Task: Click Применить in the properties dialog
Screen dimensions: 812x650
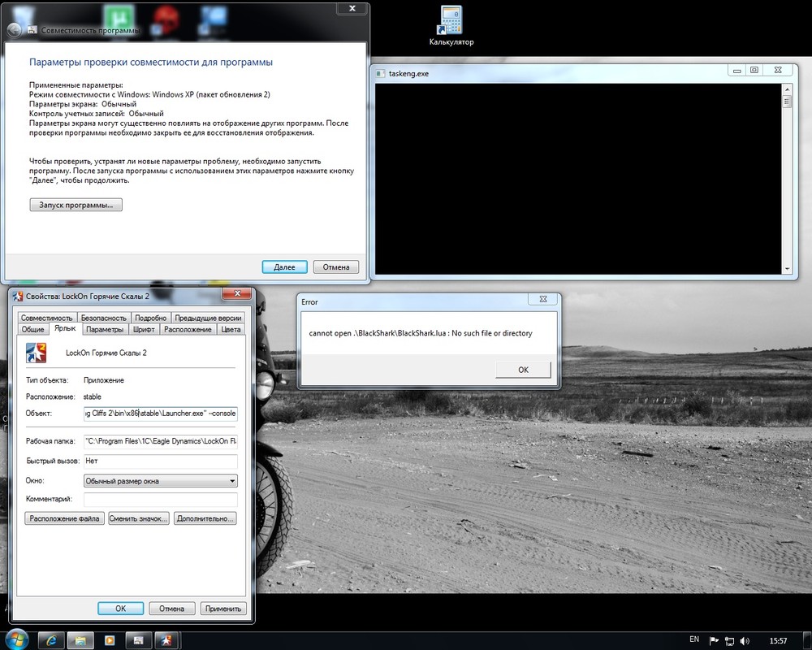Action: tap(223, 609)
